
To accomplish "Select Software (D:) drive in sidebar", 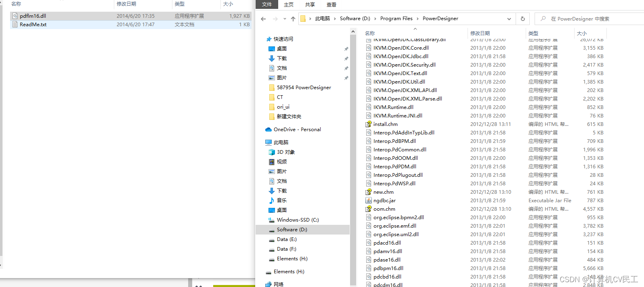I will click(302, 230).
